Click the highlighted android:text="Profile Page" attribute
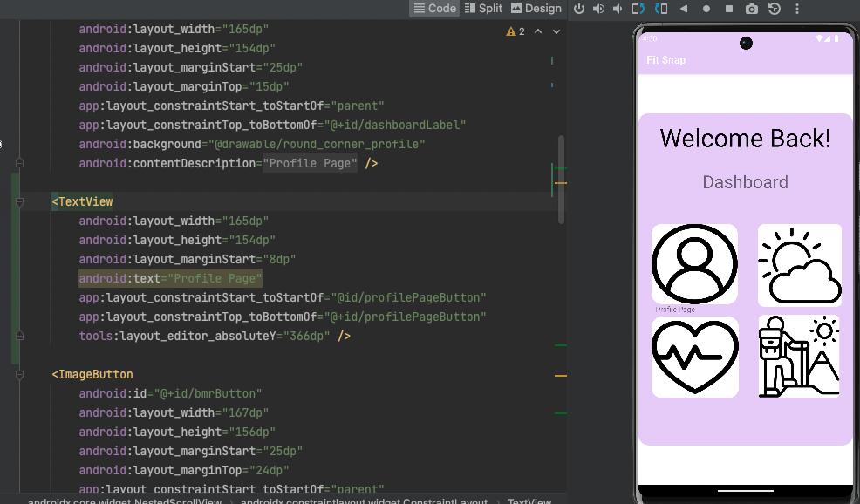 tap(171, 279)
